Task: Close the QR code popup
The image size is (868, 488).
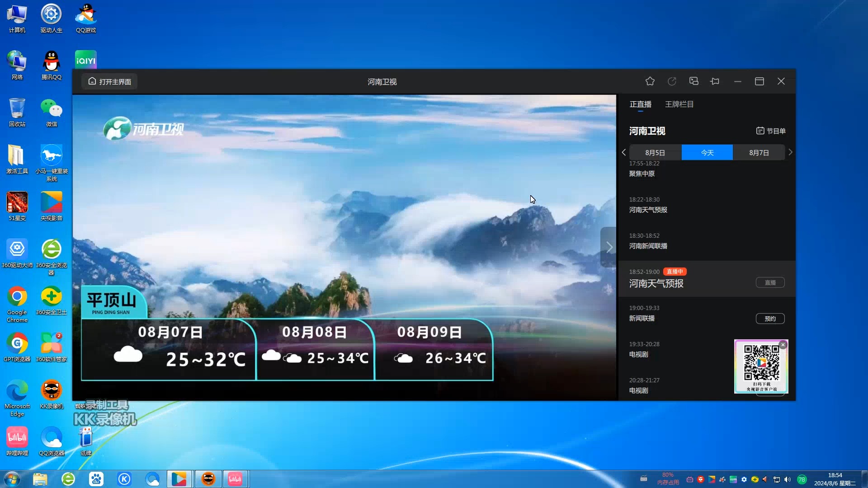Action: click(783, 345)
